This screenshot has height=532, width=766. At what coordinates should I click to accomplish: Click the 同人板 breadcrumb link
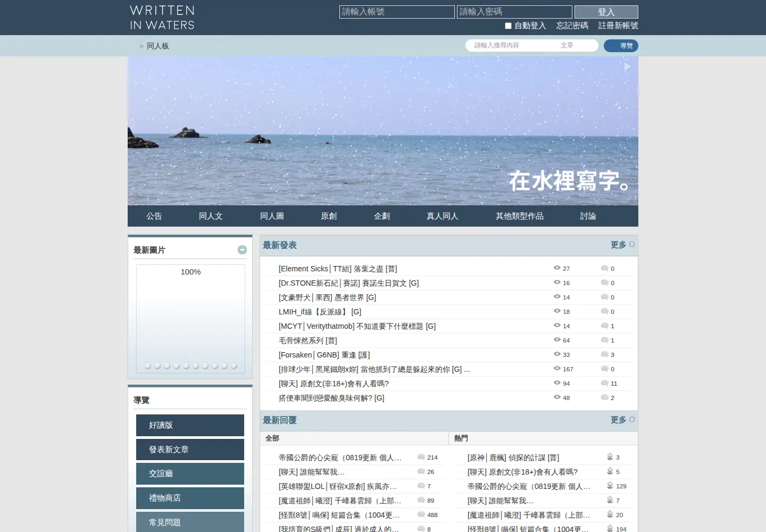click(x=158, y=46)
